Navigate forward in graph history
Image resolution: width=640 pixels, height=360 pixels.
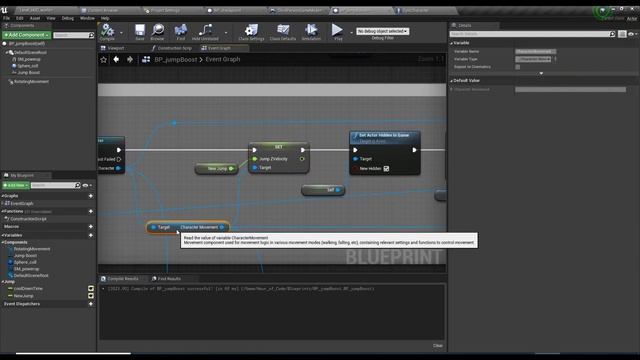click(x=130, y=60)
